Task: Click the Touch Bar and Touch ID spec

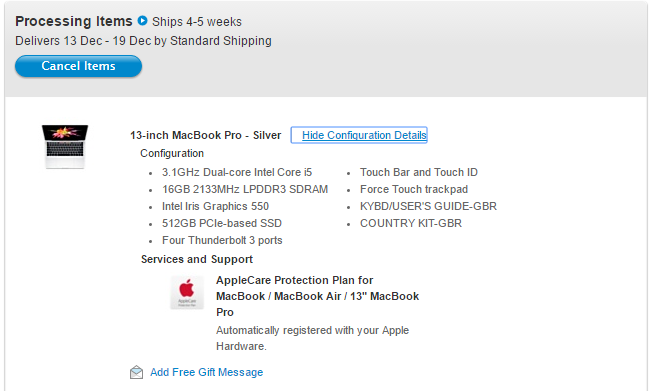Action: [x=419, y=172]
